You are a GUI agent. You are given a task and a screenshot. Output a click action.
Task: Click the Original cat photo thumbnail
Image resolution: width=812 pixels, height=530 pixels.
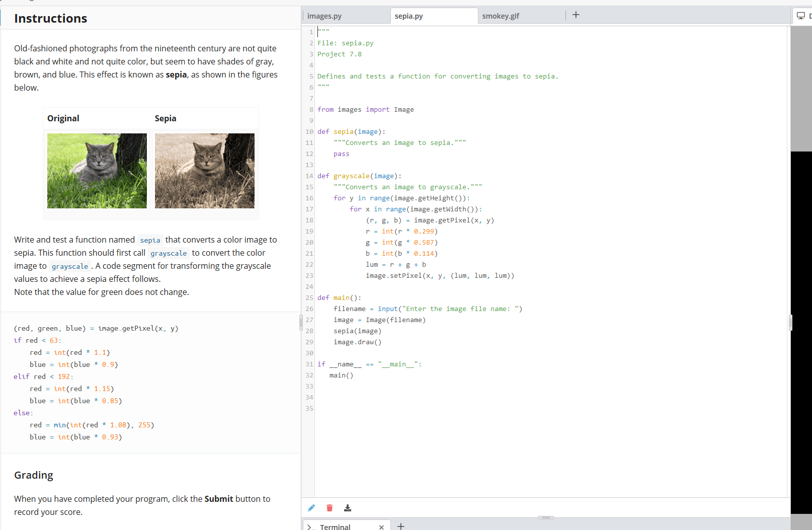click(x=97, y=170)
